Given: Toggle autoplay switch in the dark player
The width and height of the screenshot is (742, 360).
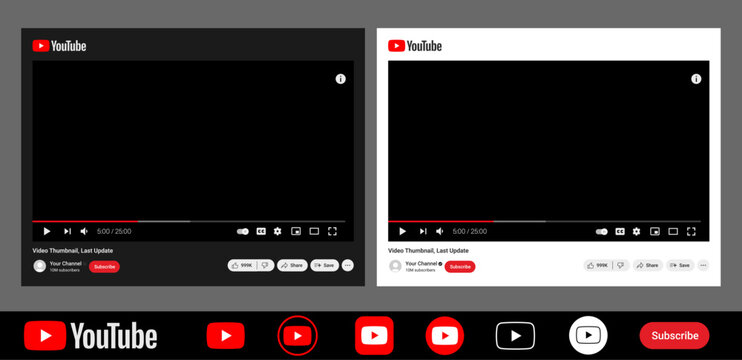Looking at the screenshot, I should pos(243,231).
